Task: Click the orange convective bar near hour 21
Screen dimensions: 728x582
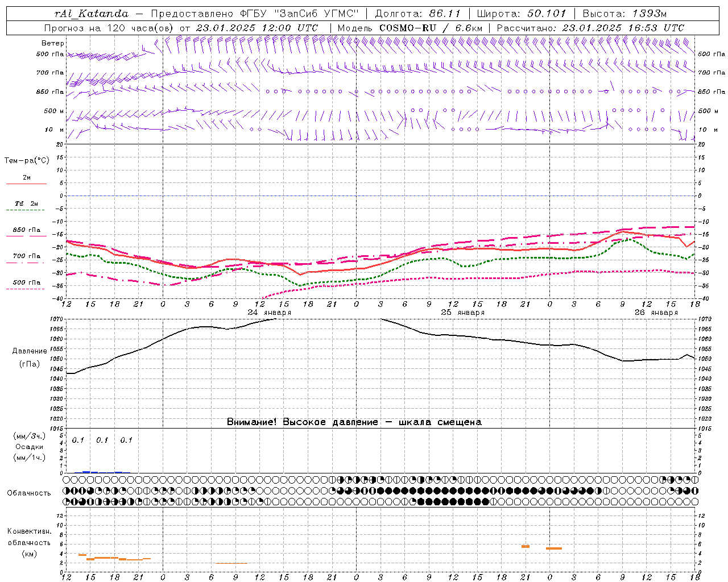Action: click(526, 546)
